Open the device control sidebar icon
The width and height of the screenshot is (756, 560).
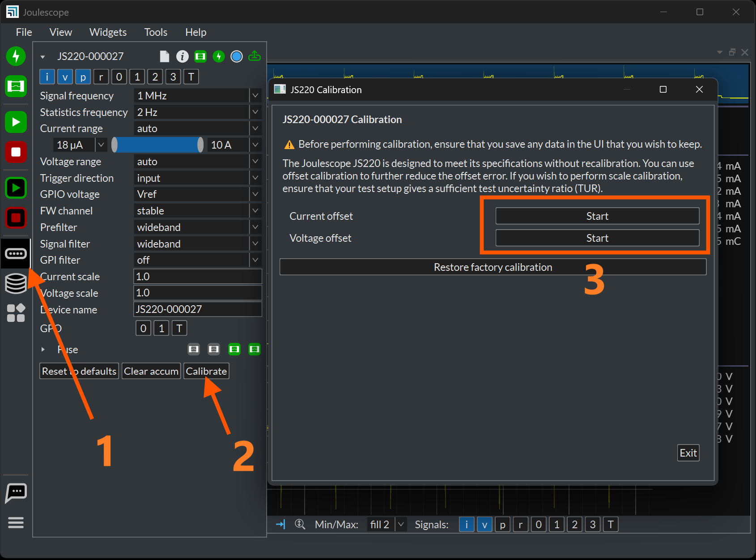pyautogui.click(x=16, y=253)
